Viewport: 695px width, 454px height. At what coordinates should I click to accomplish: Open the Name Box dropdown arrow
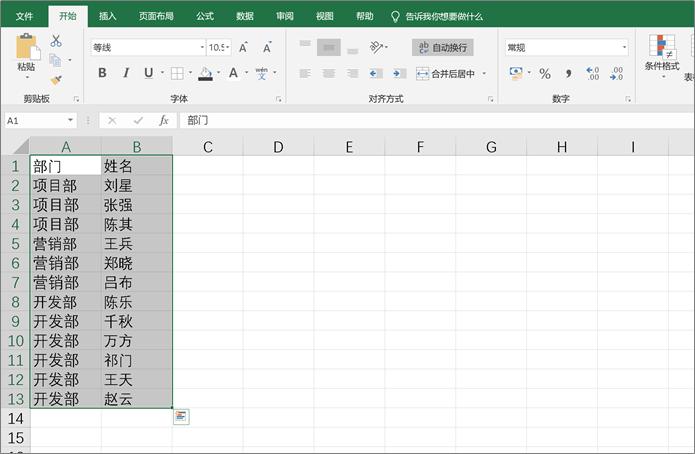click(x=70, y=120)
